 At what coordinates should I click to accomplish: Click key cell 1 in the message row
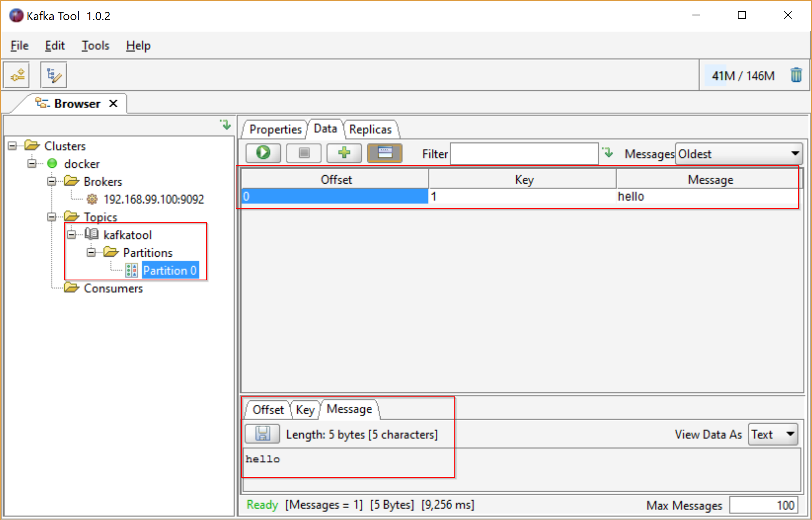pos(523,196)
